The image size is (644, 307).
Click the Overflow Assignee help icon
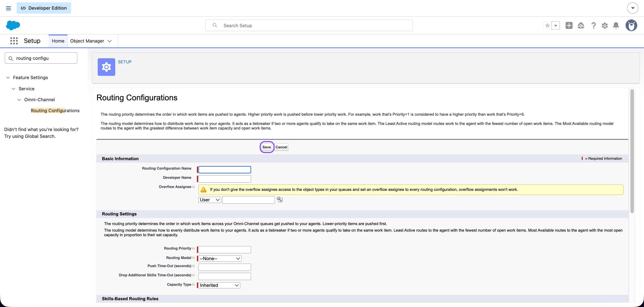click(193, 187)
